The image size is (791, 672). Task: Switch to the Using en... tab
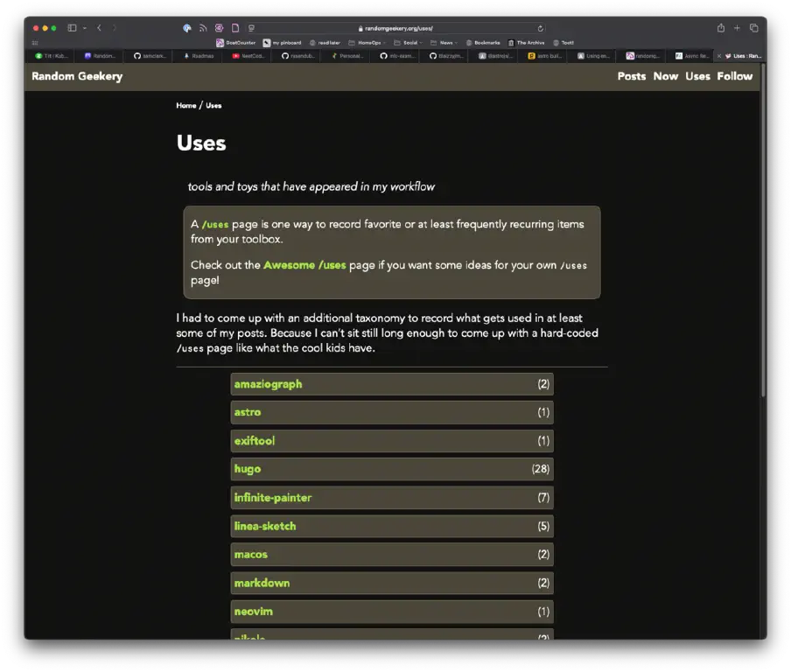[593, 56]
